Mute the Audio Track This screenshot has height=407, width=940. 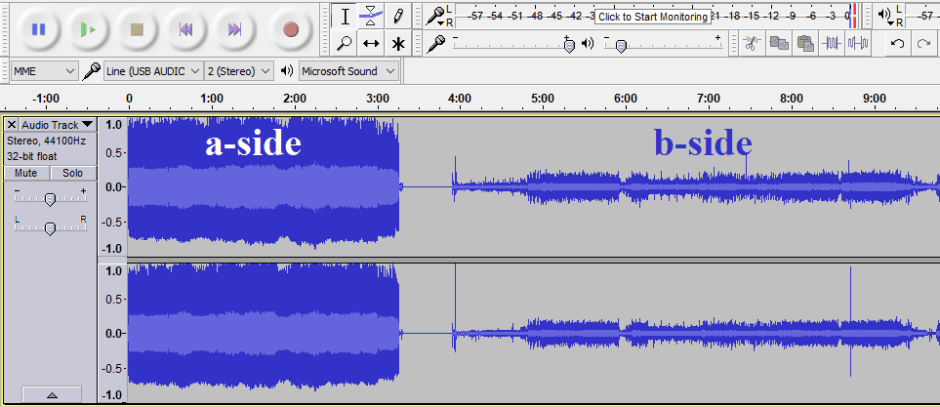click(x=27, y=173)
